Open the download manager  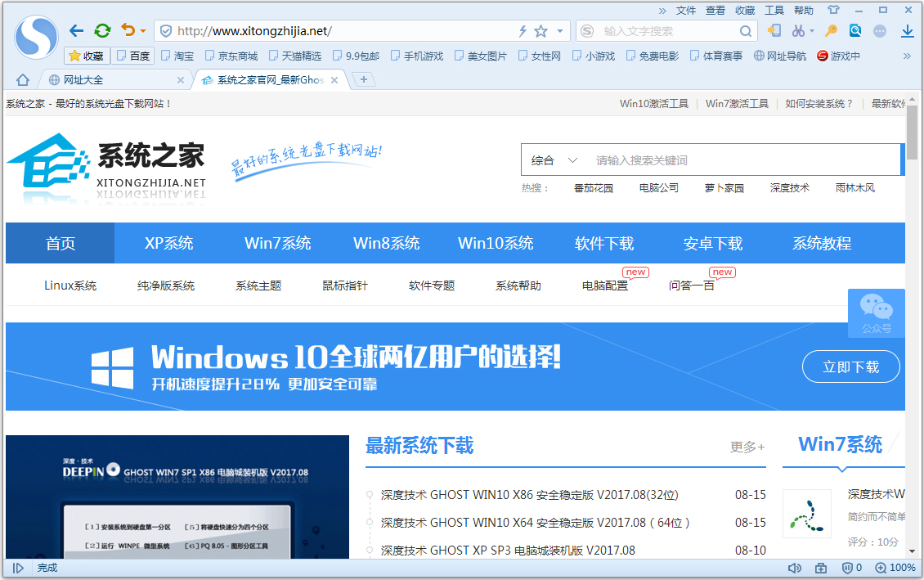(x=908, y=30)
